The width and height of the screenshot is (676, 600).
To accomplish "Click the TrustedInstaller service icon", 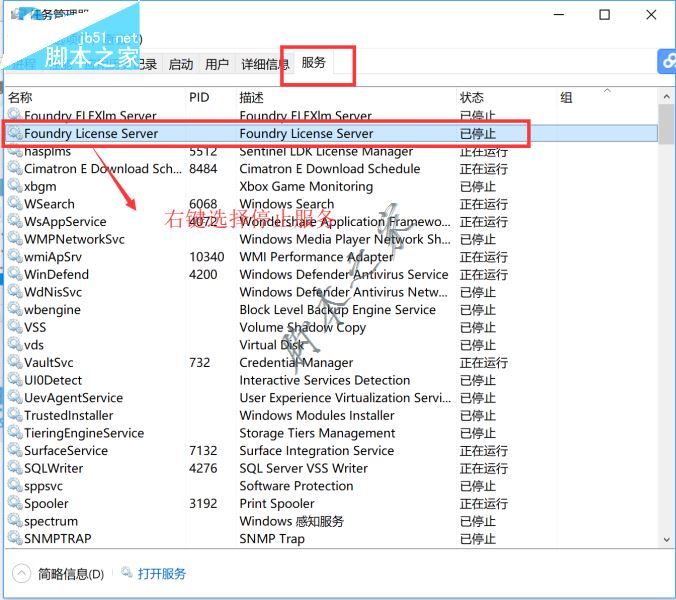I will (x=15, y=415).
